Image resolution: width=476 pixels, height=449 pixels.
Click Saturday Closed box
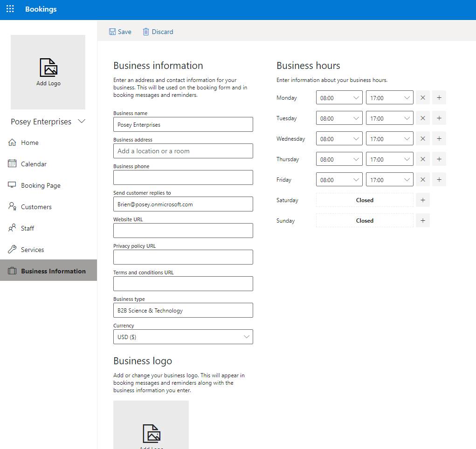click(x=365, y=200)
